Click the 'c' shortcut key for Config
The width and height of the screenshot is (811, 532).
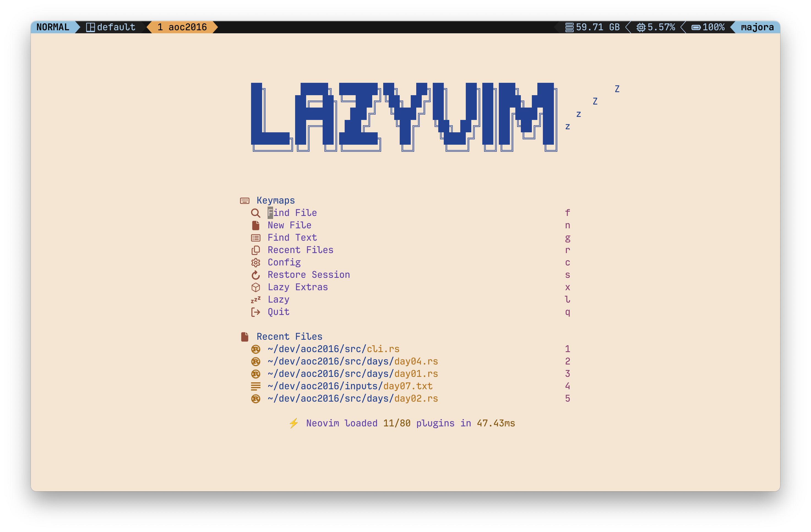click(567, 263)
